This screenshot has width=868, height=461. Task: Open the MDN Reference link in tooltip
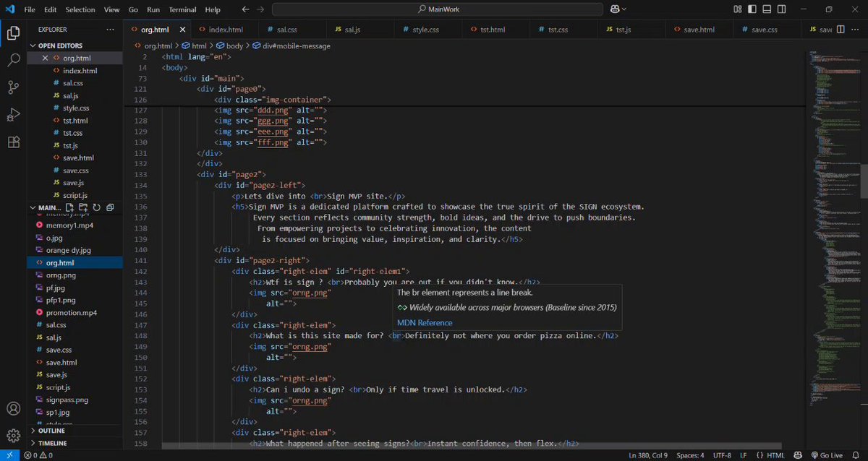(x=425, y=323)
